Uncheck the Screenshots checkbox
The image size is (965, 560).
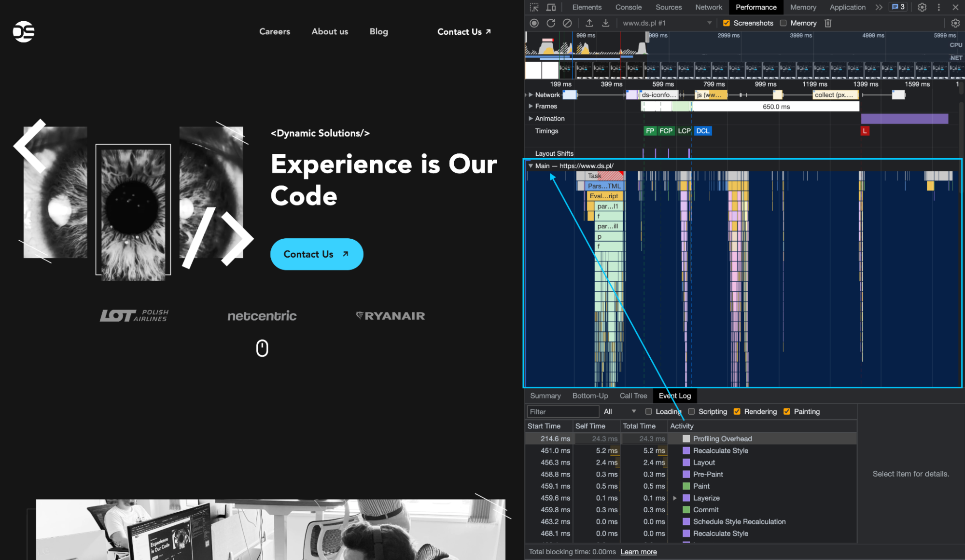click(727, 23)
